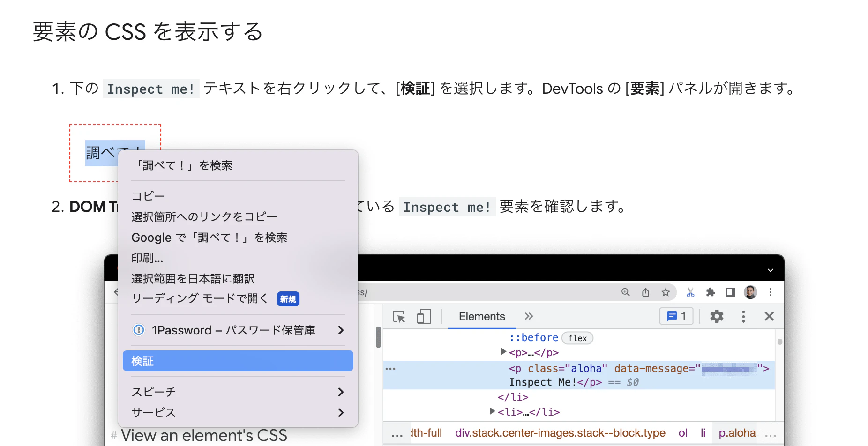Open the issues counter badge showing 1
This screenshot has height=446, width=868.
(x=676, y=317)
